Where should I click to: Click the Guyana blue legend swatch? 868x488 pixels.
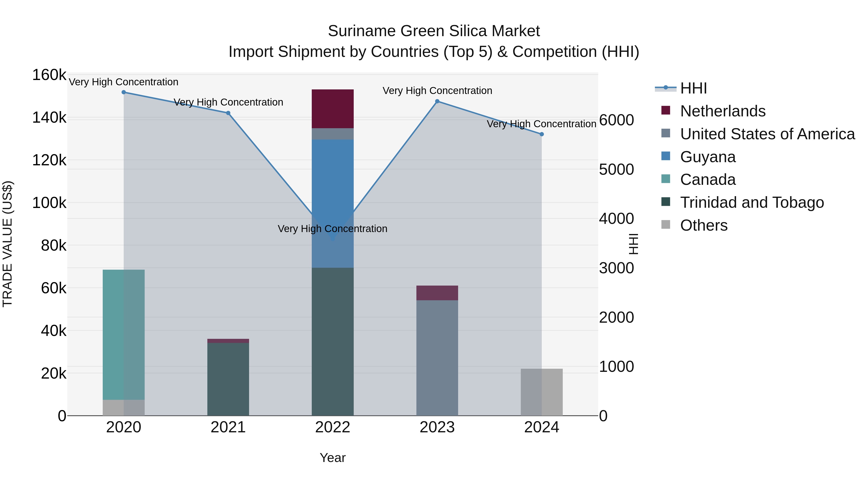tap(666, 156)
